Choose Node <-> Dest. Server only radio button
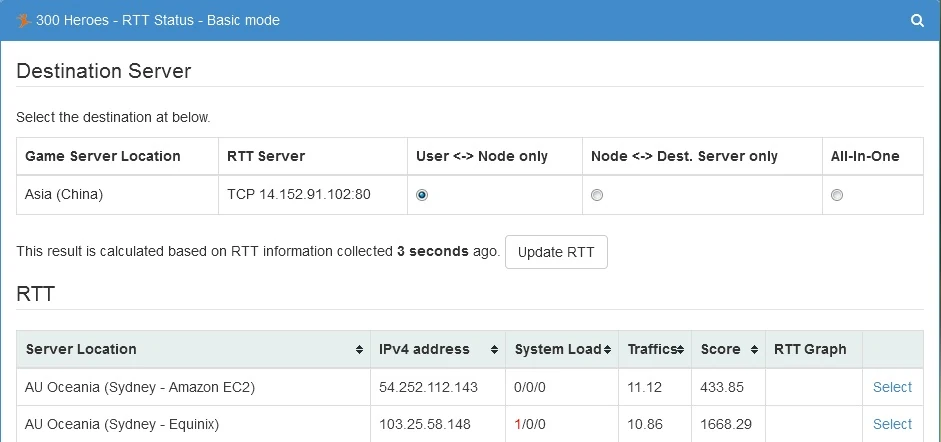The height and width of the screenshot is (442, 941). point(597,195)
